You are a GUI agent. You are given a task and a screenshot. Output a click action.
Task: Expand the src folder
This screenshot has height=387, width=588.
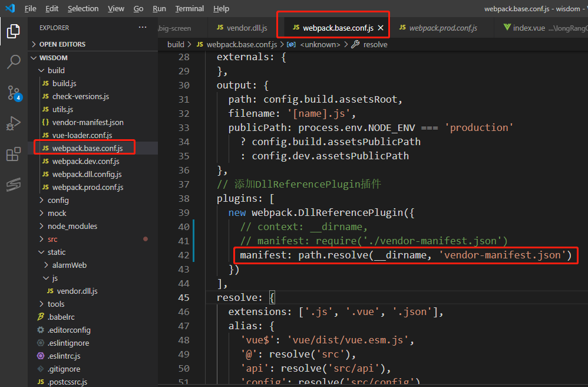(x=93, y=239)
